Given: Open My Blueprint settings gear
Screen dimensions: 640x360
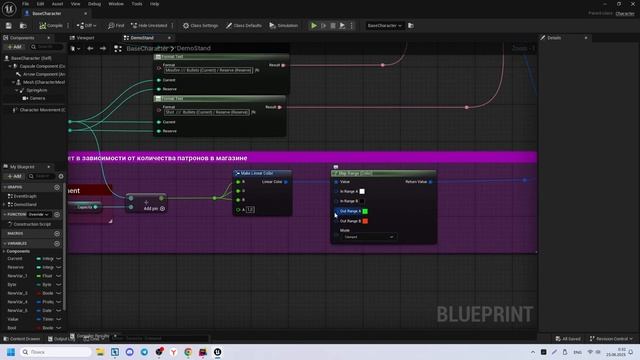Looking at the screenshot, I should click(61, 176).
